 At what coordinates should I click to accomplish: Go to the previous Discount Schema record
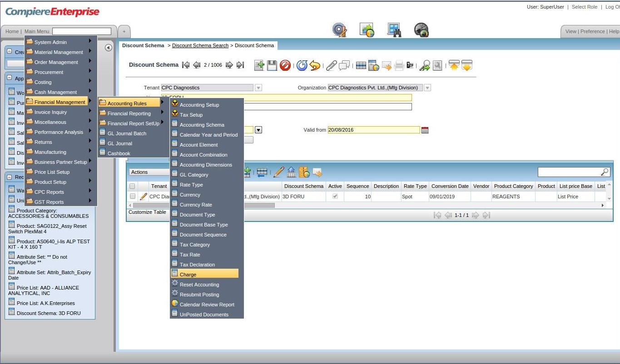[197, 65]
